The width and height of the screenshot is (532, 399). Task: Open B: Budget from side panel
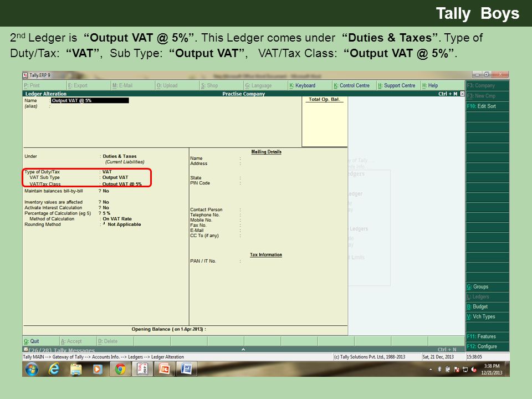[487, 306]
